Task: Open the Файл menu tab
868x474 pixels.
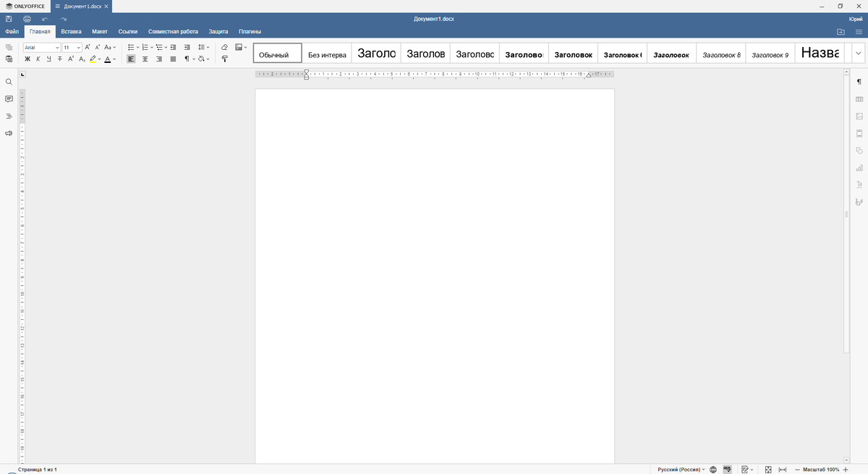Action: pos(11,32)
